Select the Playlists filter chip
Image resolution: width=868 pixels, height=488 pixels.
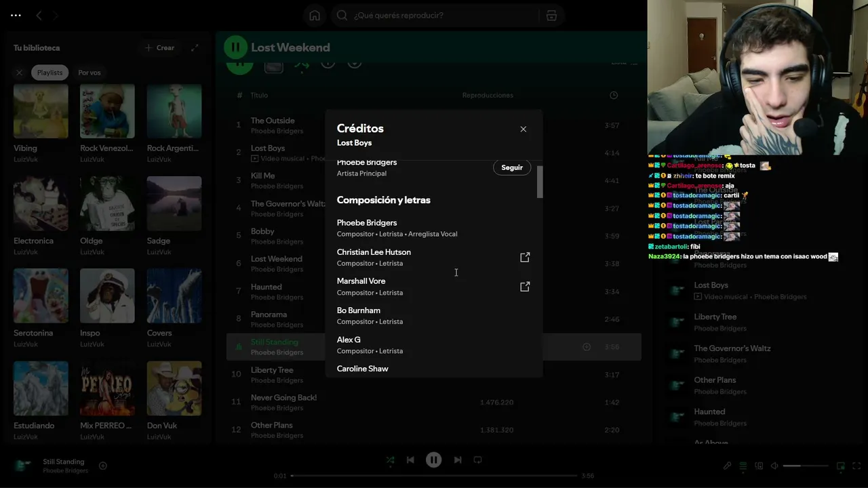[50, 73]
